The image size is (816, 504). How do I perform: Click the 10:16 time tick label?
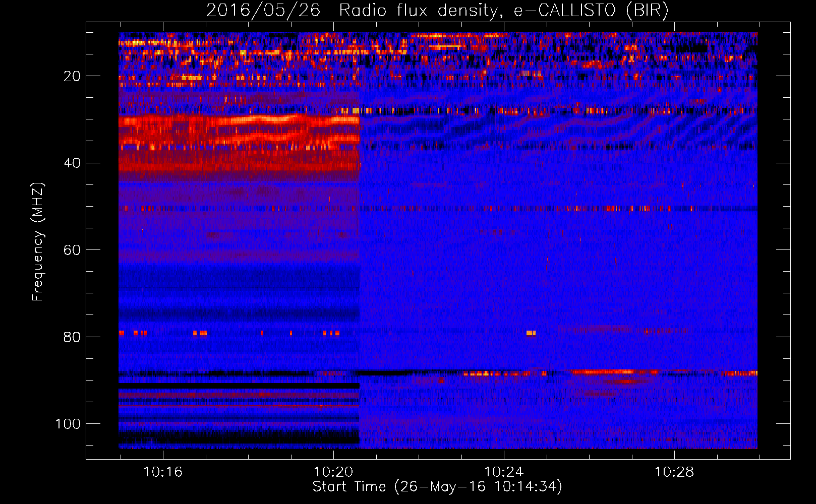pos(163,472)
